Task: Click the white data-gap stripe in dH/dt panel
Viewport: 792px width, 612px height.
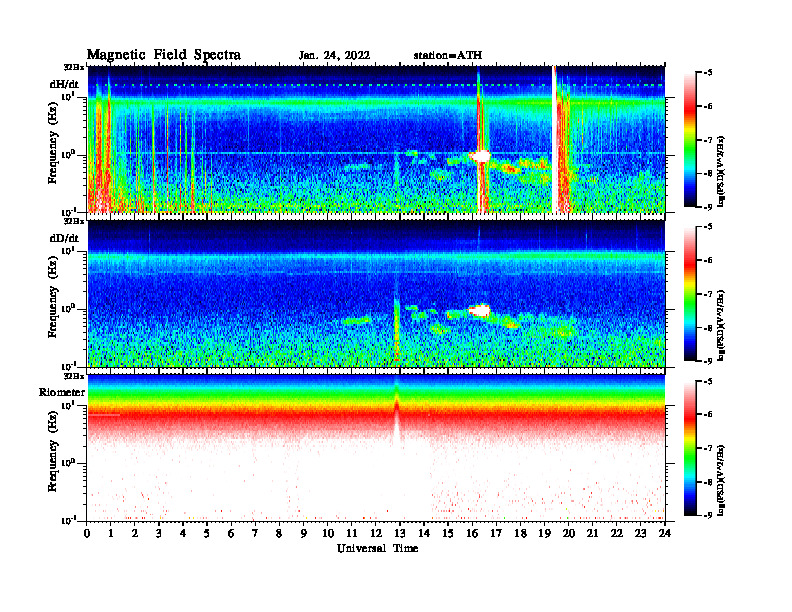Action: tap(554, 139)
